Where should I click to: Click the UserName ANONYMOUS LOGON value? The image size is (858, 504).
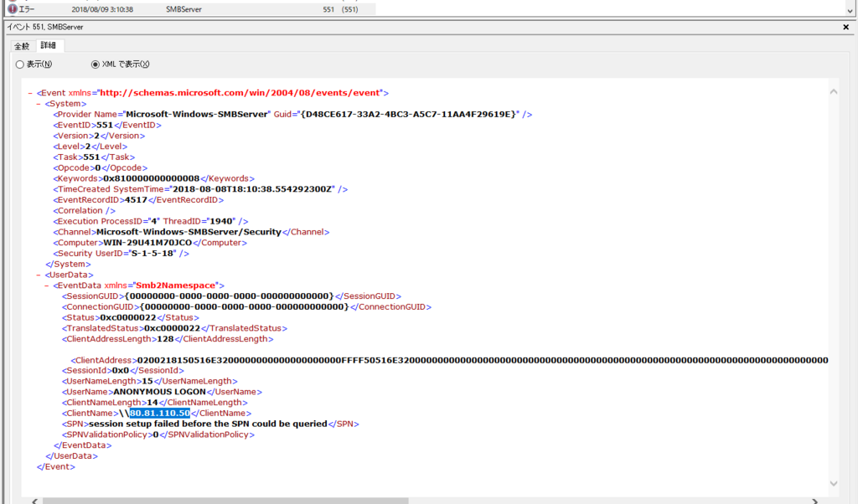click(x=160, y=392)
